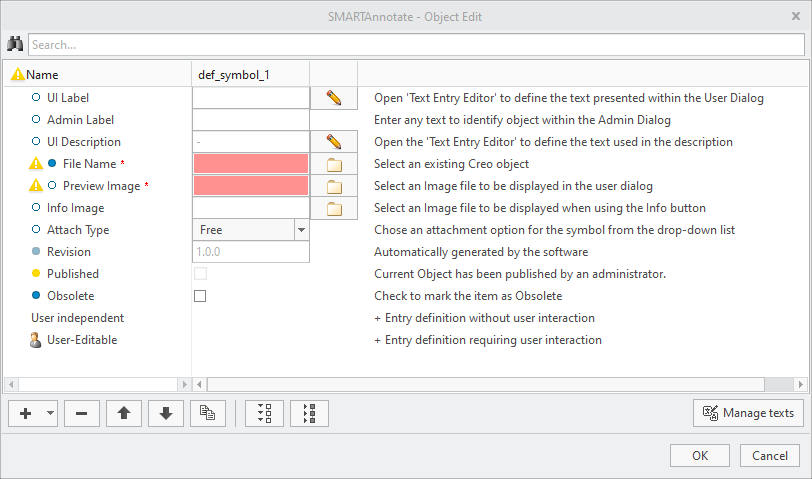Select the Info Image row
This screenshot has height=479, width=812.
76,208
